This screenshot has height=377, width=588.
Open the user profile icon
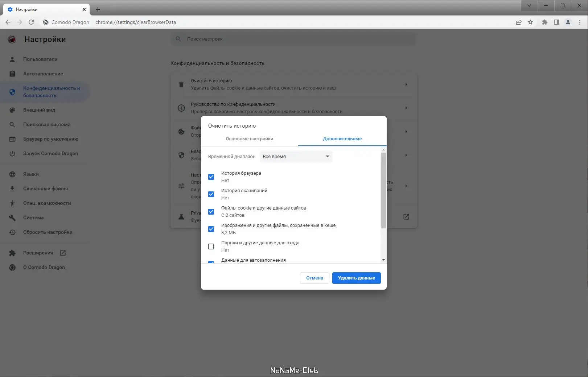568,22
